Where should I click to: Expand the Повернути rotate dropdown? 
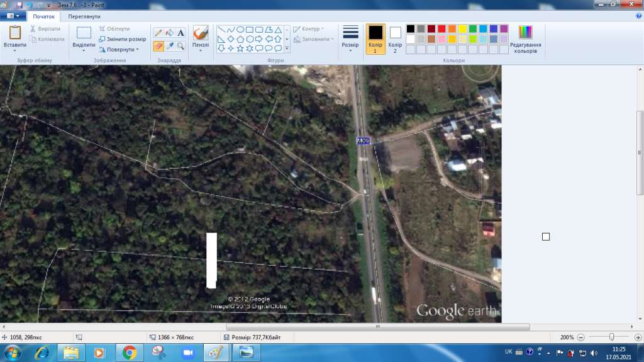click(119, 49)
